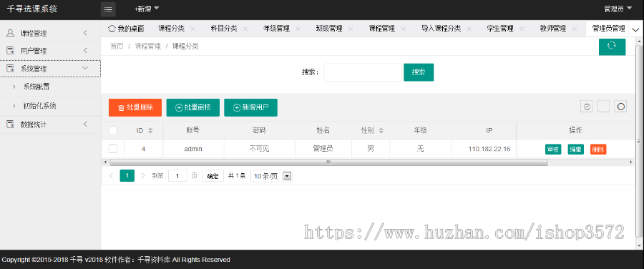Screen dimensions: 644x269
Task: Go to the previous page arrow
Action: [x=111, y=176]
